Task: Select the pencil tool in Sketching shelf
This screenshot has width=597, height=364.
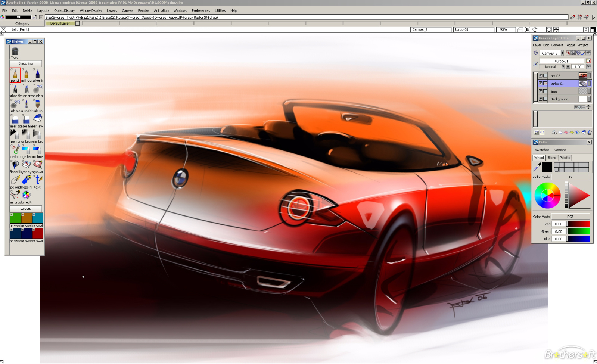Action: [15, 75]
